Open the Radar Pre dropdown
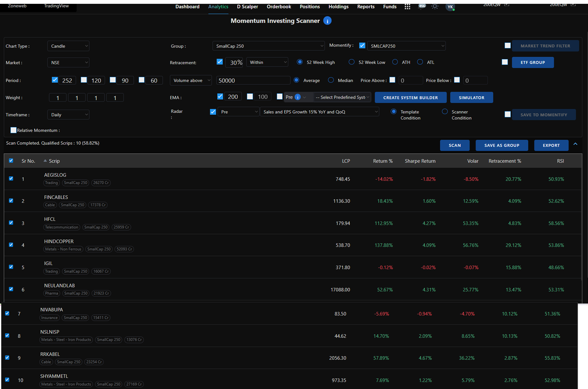 238,112
